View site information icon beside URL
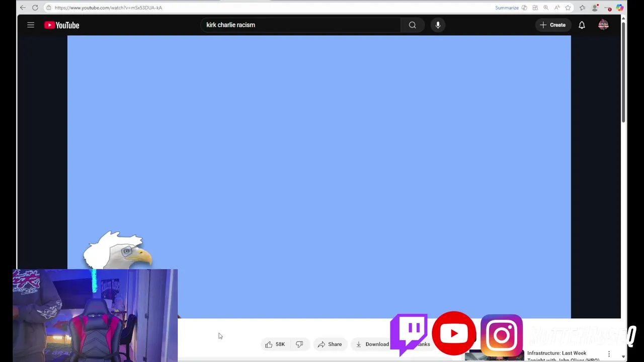Image resolution: width=644 pixels, height=362 pixels. [x=48, y=8]
